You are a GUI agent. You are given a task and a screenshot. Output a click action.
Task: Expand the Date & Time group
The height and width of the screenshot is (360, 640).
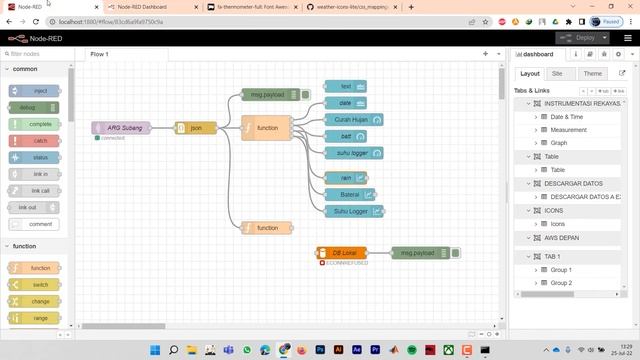[x=536, y=117]
